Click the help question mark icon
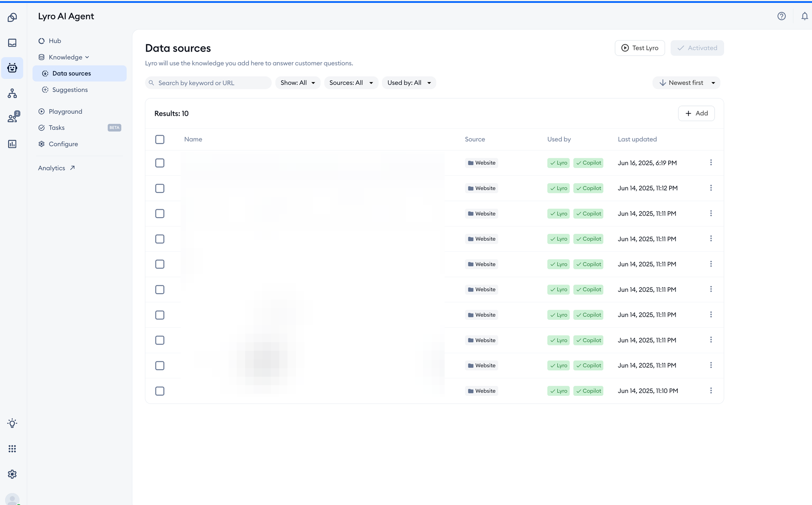 [x=782, y=16]
